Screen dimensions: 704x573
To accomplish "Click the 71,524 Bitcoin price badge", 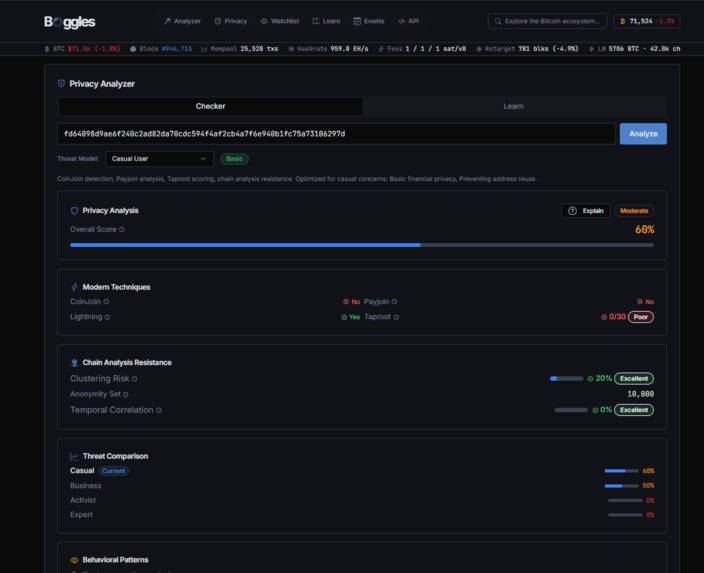I will coord(647,21).
